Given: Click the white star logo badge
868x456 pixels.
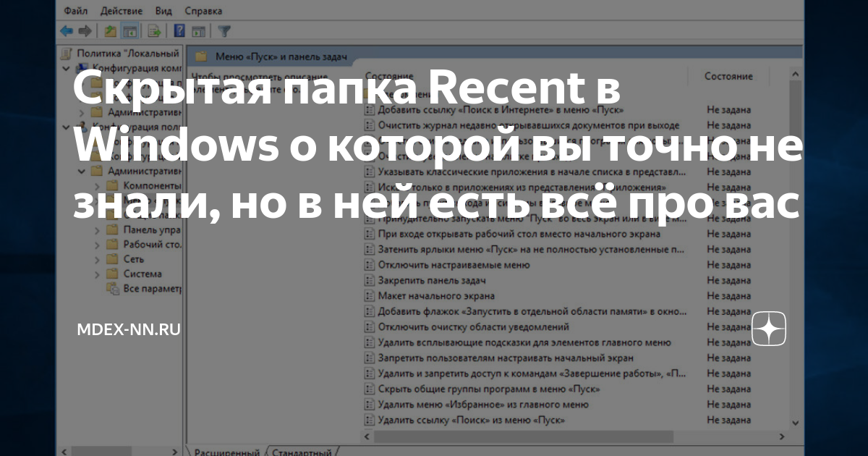Looking at the screenshot, I should tap(769, 329).
